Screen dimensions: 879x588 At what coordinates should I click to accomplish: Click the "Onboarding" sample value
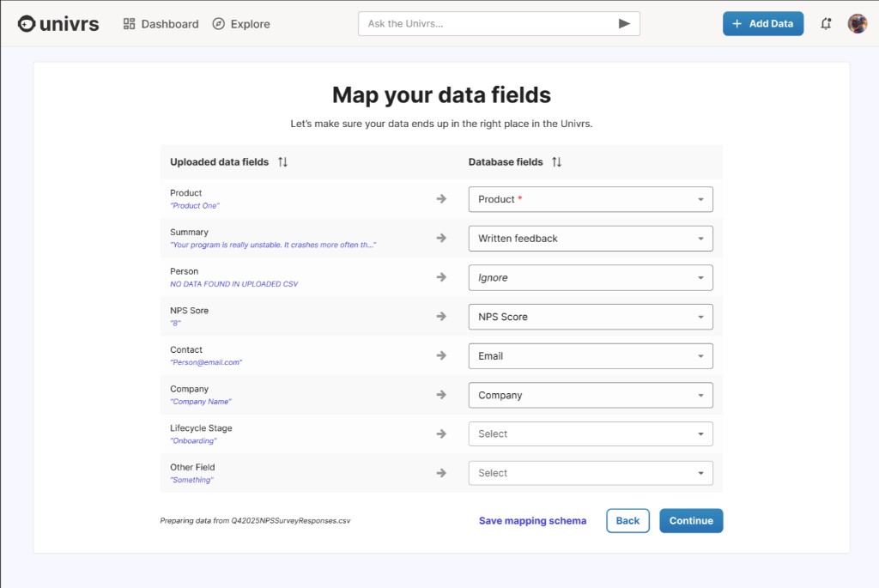[193, 441]
